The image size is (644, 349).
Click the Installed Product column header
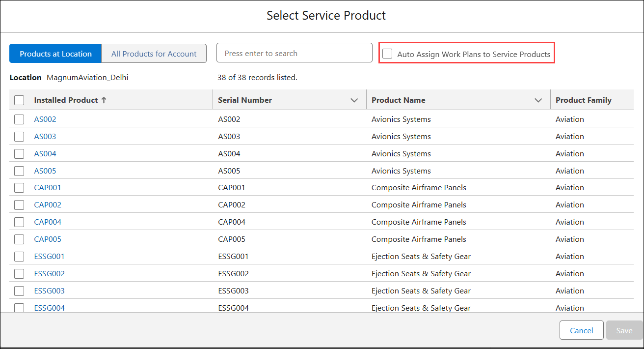coord(66,100)
